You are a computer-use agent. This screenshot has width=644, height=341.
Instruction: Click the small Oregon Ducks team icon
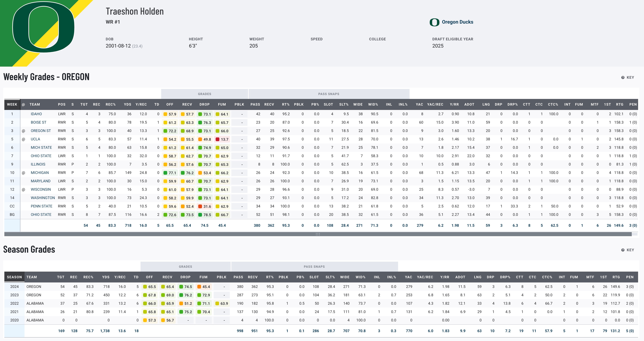coord(434,22)
